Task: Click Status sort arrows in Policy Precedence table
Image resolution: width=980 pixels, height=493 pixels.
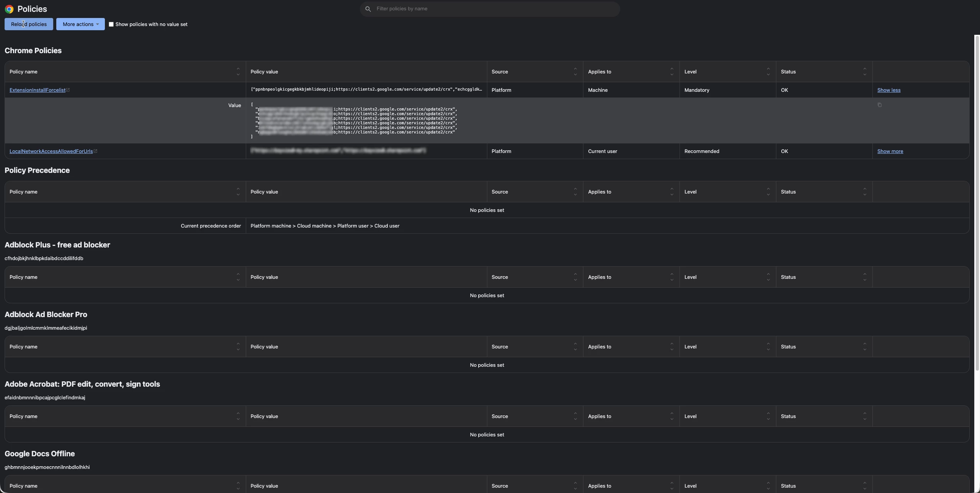Action: pyautogui.click(x=864, y=192)
